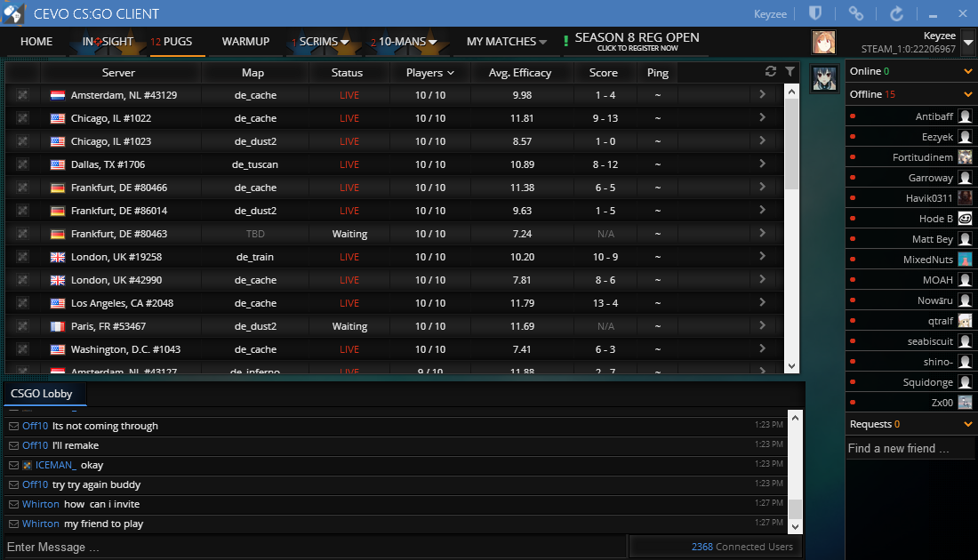Click the shield icon in title bar
Screen dimensions: 978x560
click(815, 13)
